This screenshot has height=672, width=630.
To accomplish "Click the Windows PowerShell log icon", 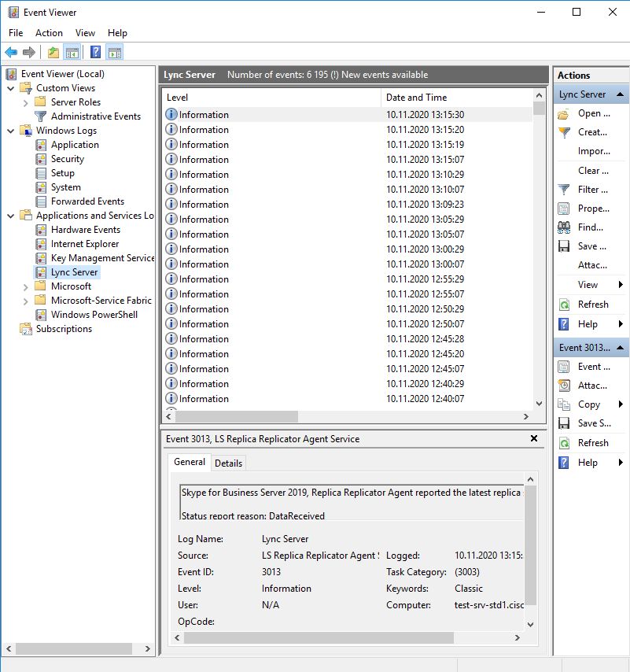I will coord(41,315).
